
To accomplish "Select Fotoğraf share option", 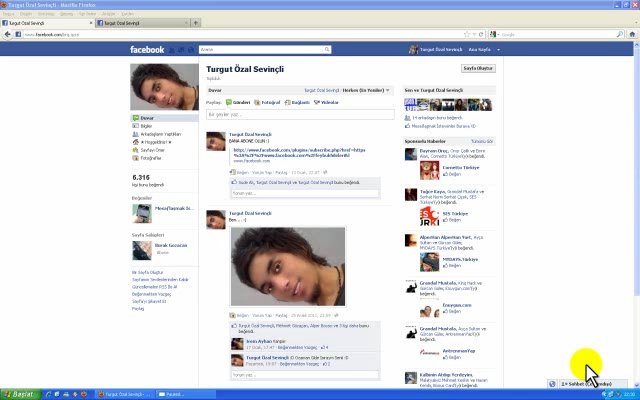I will coord(267,102).
